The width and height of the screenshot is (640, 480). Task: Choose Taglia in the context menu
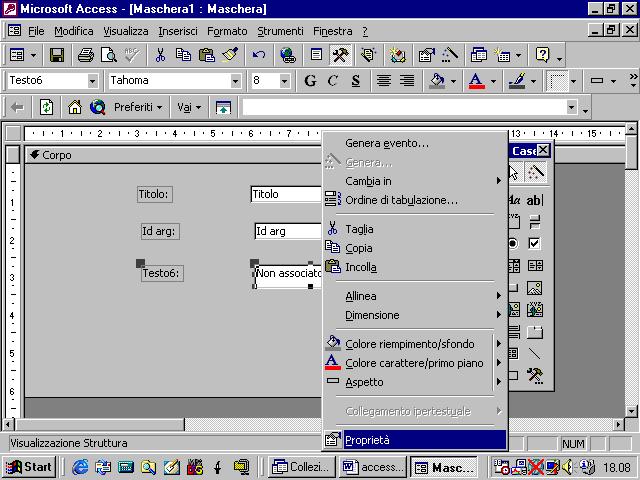coord(416,229)
